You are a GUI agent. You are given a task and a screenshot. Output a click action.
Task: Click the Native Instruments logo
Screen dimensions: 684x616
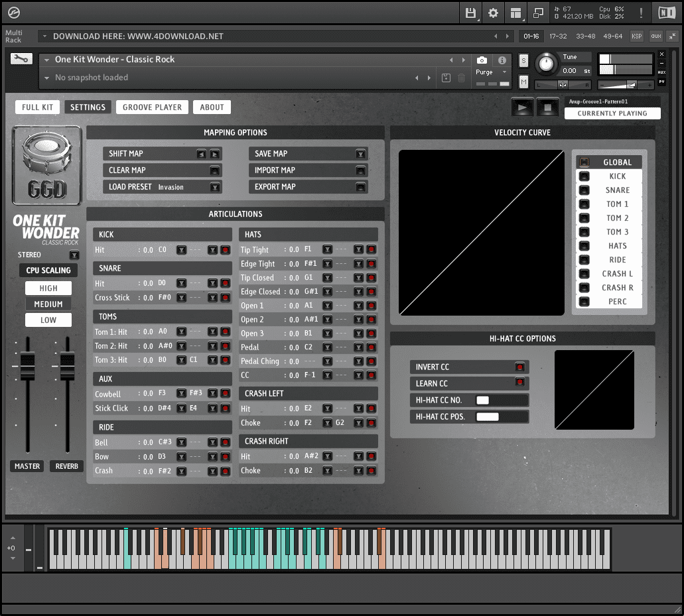(667, 13)
